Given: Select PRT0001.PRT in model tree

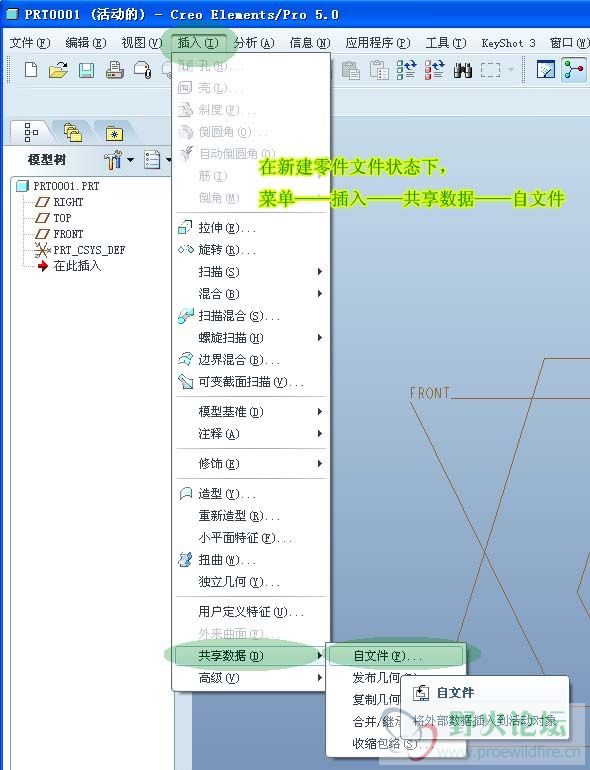Looking at the screenshot, I should click(x=58, y=186).
